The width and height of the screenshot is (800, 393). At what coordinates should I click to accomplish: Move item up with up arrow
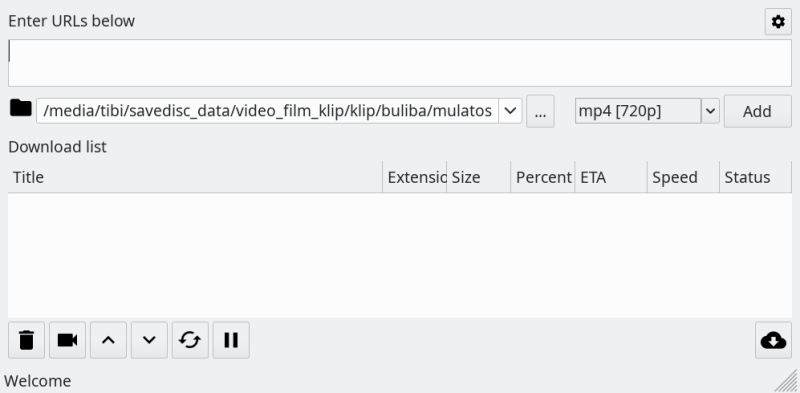(x=108, y=340)
